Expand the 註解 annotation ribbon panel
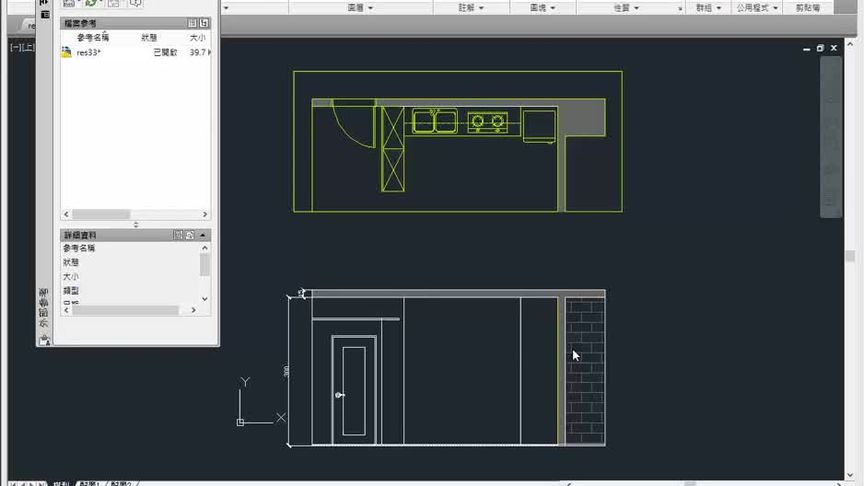The image size is (864, 486). 471,8
